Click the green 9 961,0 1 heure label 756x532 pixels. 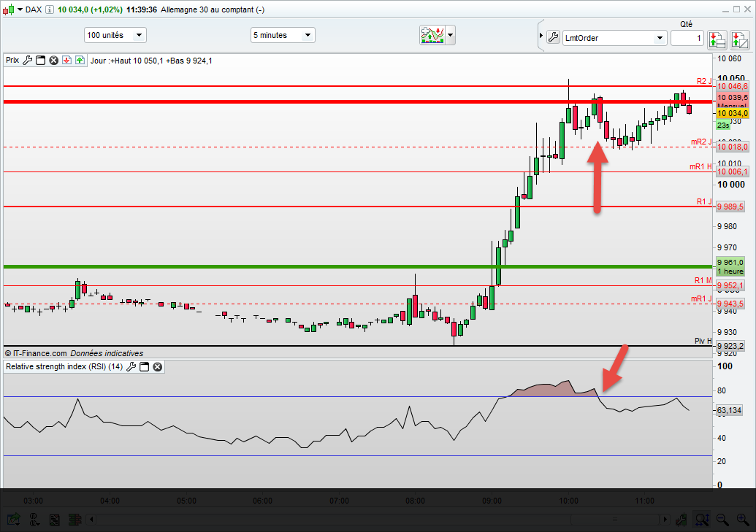pos(730,266)
